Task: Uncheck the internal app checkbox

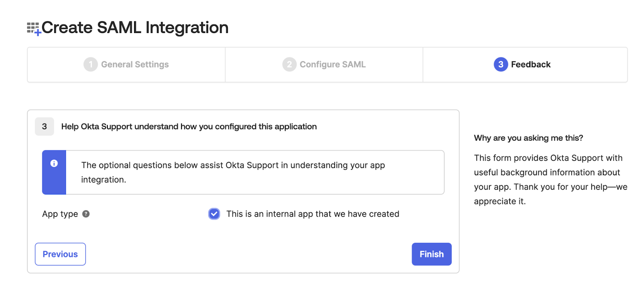Action: (214, 214)
